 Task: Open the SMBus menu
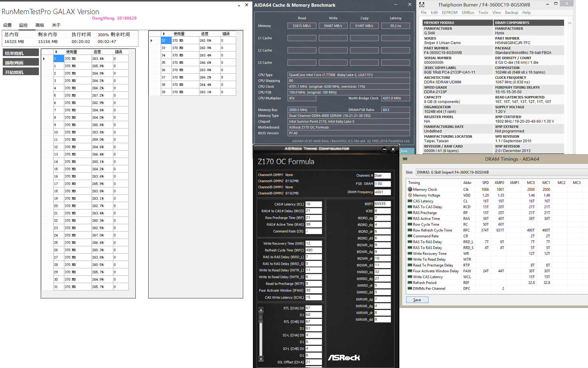468,13
